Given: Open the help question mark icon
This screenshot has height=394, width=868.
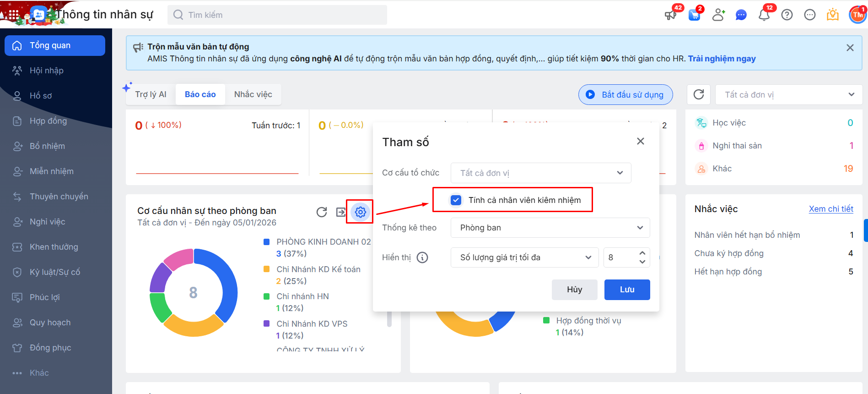Looking at the screenshot, I should tap(787, 15).
